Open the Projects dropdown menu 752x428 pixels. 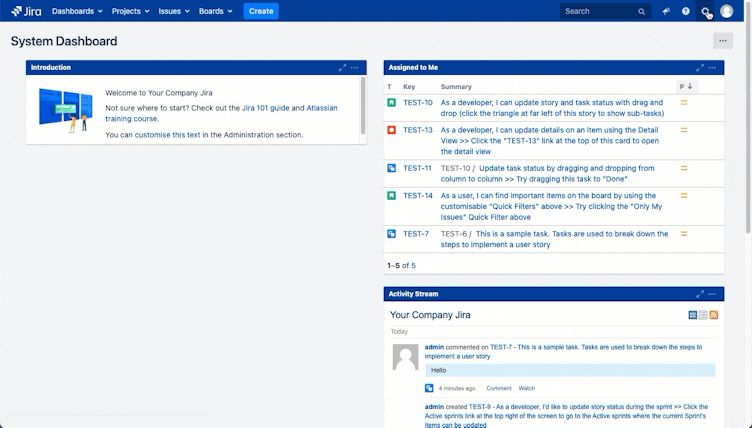click(130, 11)
